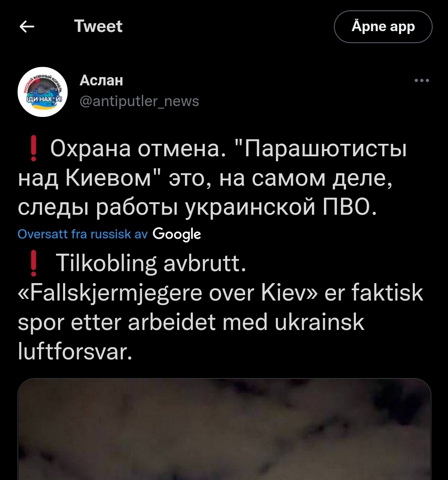Viewport: 448px width, 480px height.
Task: Click the phrase "Tilkobling avbrutt."
Action: 151,264
